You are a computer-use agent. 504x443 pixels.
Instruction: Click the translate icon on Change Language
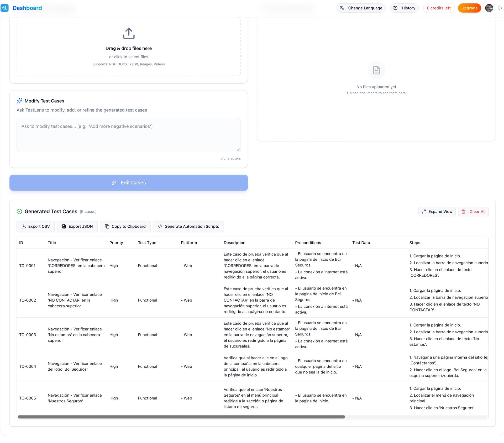(342, 8)
